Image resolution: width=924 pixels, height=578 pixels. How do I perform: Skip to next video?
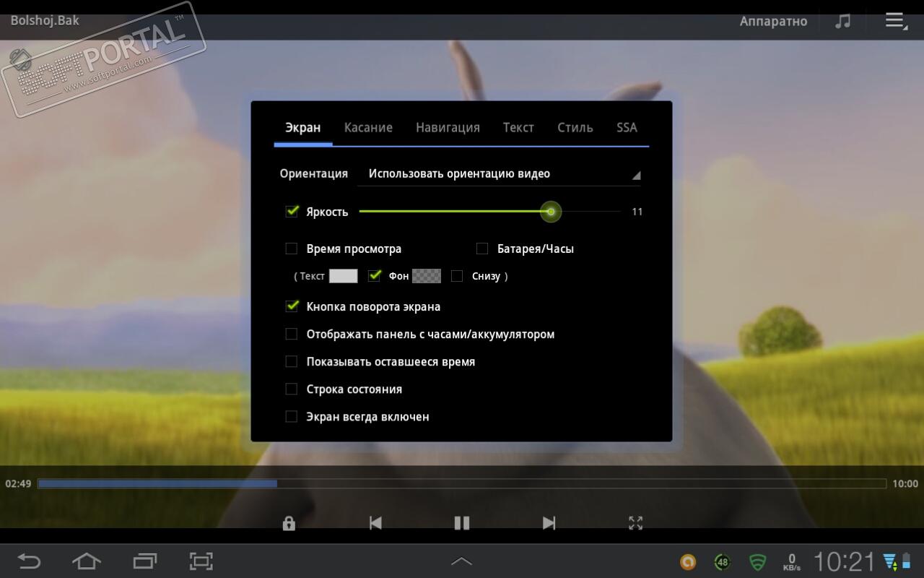[549, 523]
